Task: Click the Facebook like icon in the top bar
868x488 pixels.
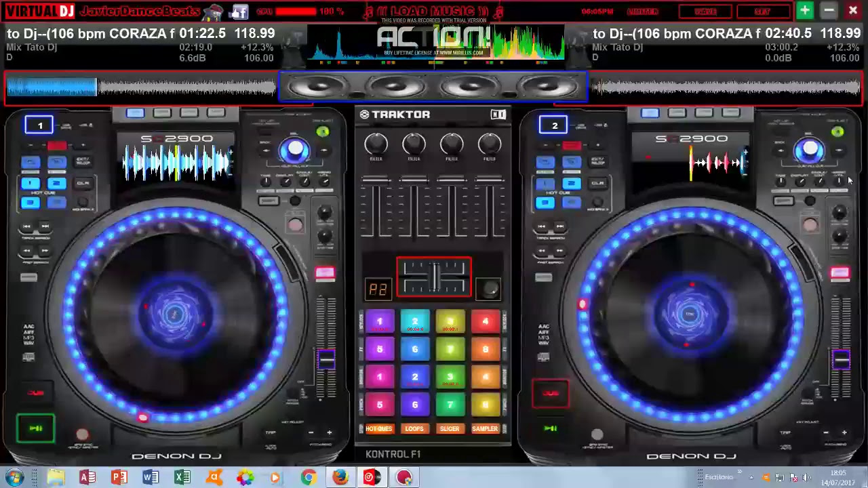Action: [x=239, y=12]
